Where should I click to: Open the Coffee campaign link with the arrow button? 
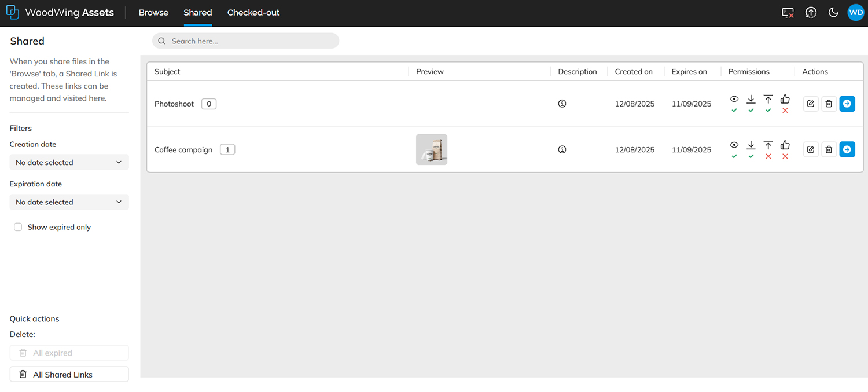tap(847, 149)
